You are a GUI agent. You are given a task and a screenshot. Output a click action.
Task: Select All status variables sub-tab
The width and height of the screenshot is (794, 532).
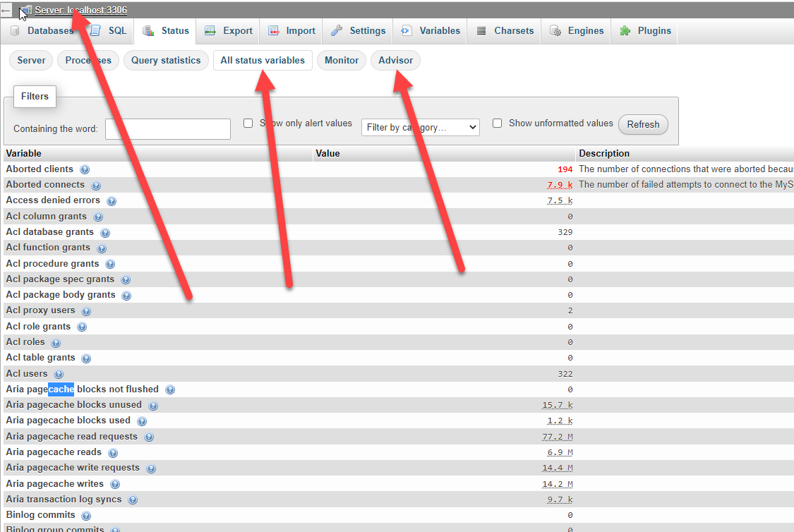pos(263,60)
